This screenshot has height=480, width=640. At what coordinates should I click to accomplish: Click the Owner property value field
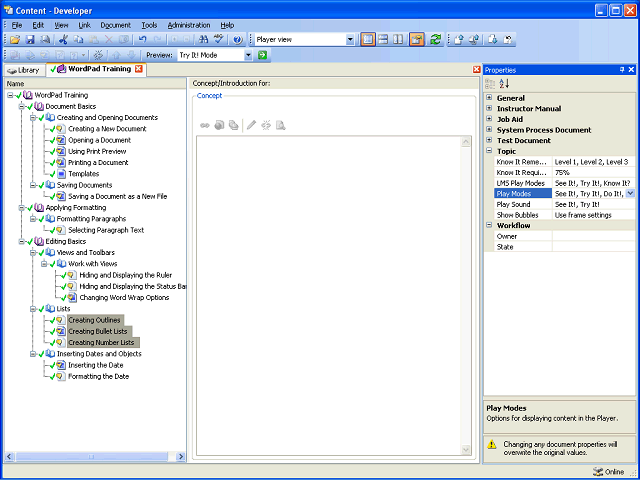(593, 236)
